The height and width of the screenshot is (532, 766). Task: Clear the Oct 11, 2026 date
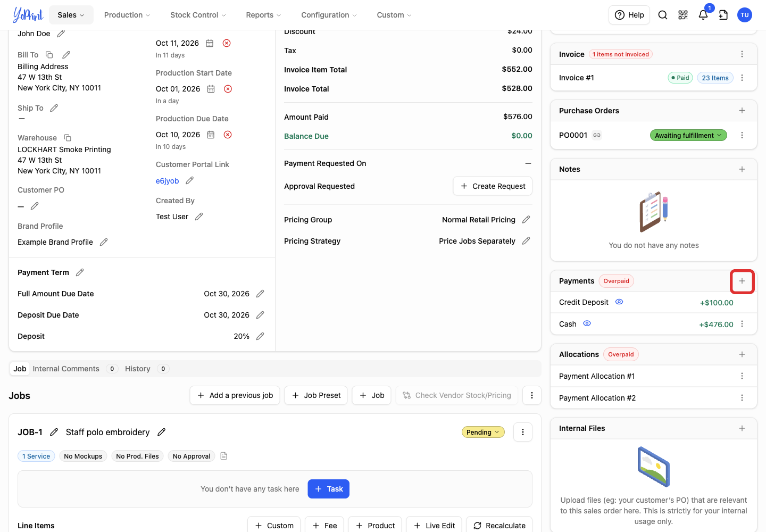(227, 43)
